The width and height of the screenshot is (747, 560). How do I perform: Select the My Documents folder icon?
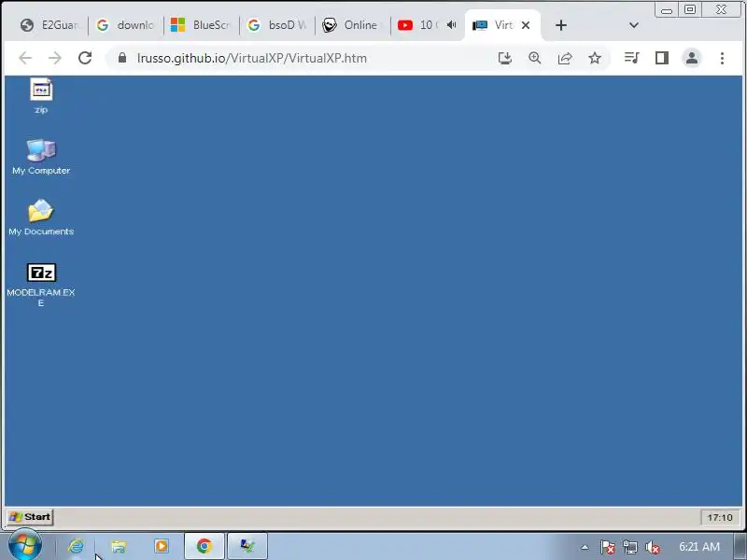tap(41, 217)
